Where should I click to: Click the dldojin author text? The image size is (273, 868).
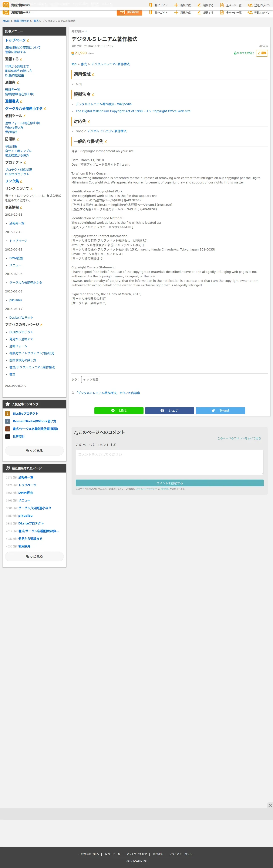click(264, 46)
